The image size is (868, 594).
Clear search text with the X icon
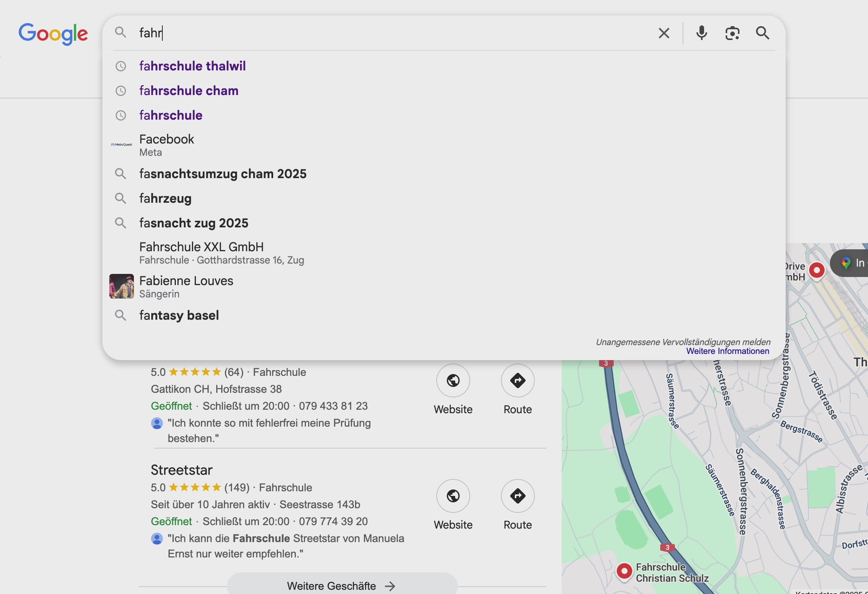tap(664, 33)
